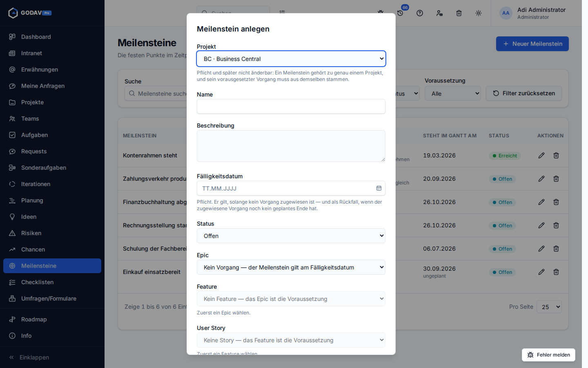
Task: Change the Pro Seite value of 25
Action: [550, 307]
